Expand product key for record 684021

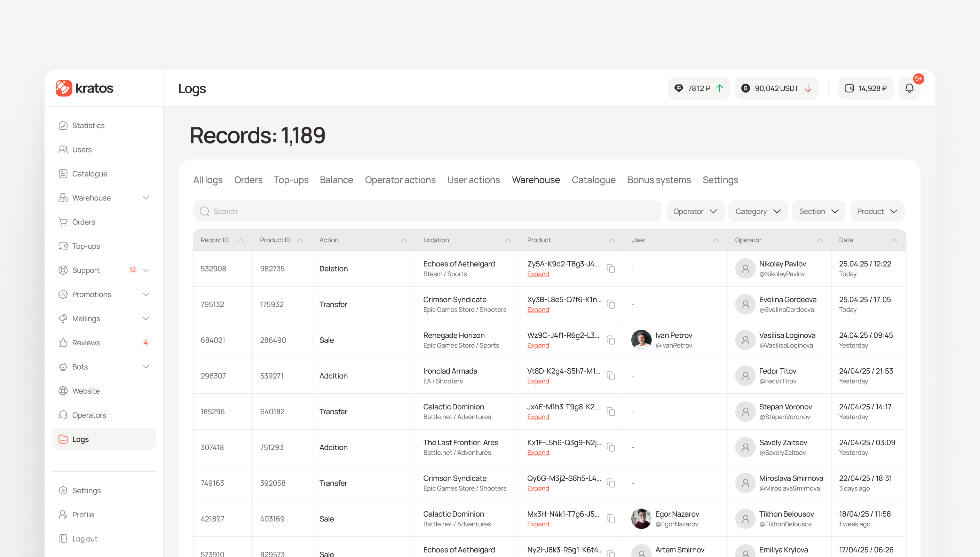(x=538, y=345)
